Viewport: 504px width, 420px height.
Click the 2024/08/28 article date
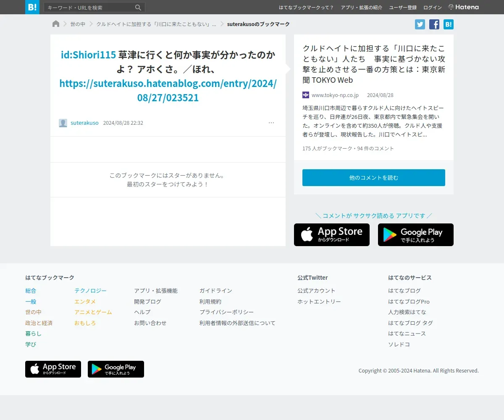click(x=380, y=95)
